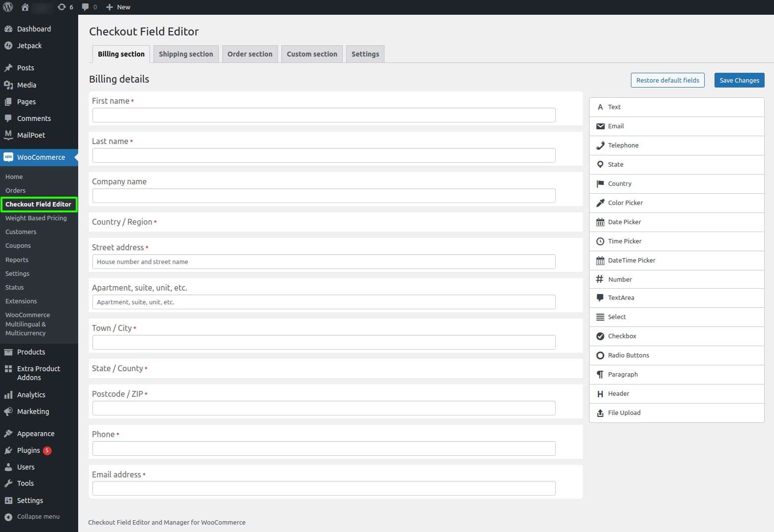
Task: Click the Save Changes button
Action: 739,80
